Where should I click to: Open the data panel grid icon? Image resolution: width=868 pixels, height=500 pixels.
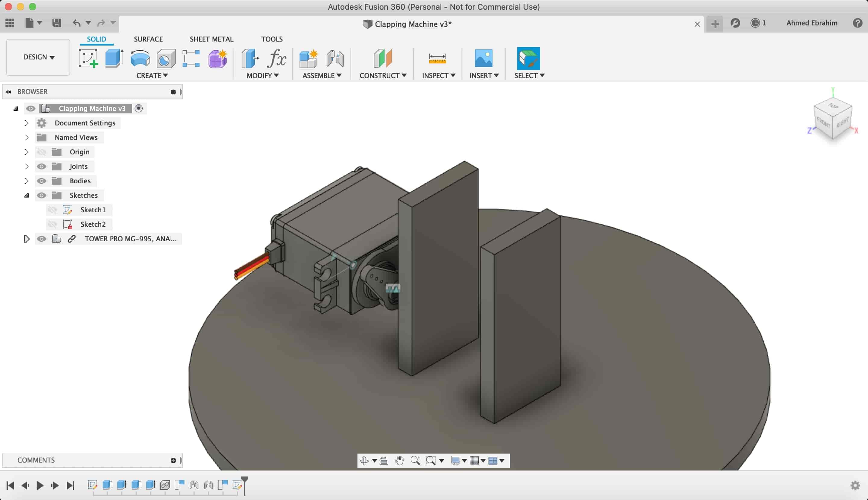pyautogui.click(x=10, y=23)
